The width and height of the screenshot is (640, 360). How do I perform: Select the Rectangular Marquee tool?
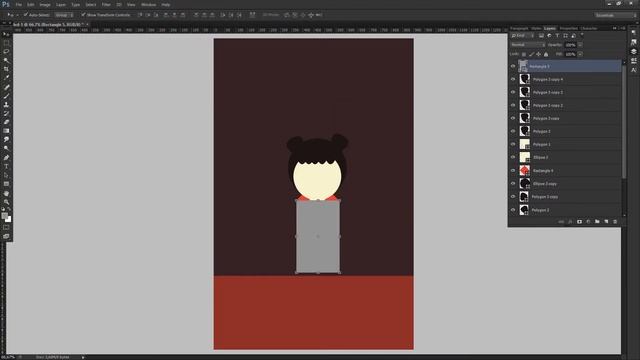pyautogui.click(x=6, y=43)
